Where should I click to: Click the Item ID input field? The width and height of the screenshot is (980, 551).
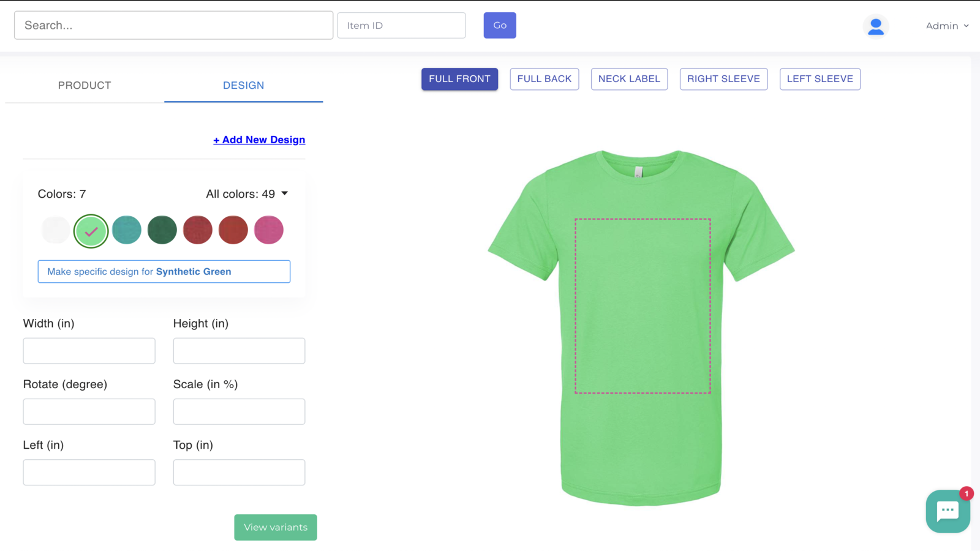click(x=401, y=26)
